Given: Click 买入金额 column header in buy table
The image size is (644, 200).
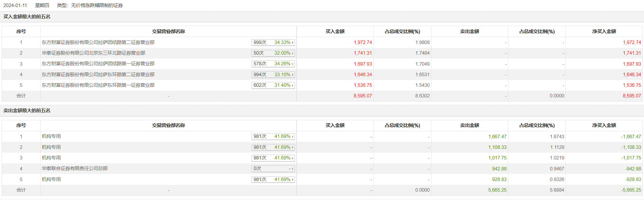Looking at the screenshot, I should point(335,32).
